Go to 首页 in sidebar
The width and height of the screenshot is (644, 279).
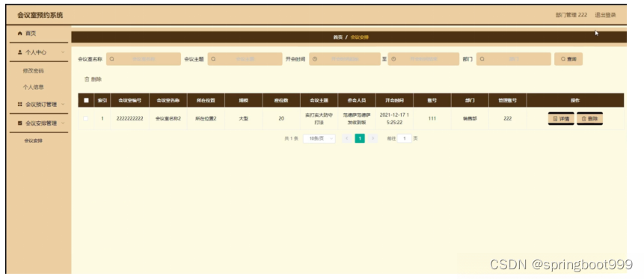click(31, 34)
